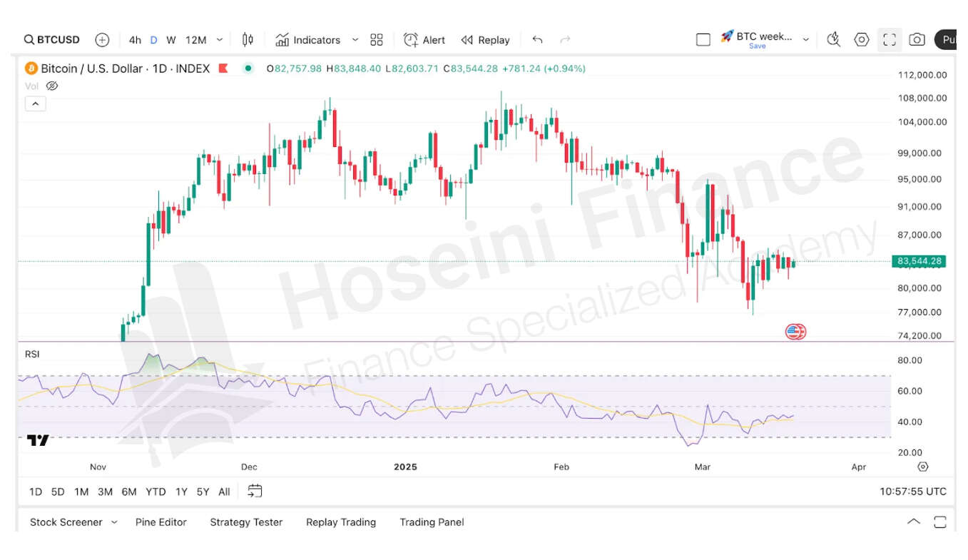Set range to 3M
This screenshot has width=968, height=560.
(105, 492)
